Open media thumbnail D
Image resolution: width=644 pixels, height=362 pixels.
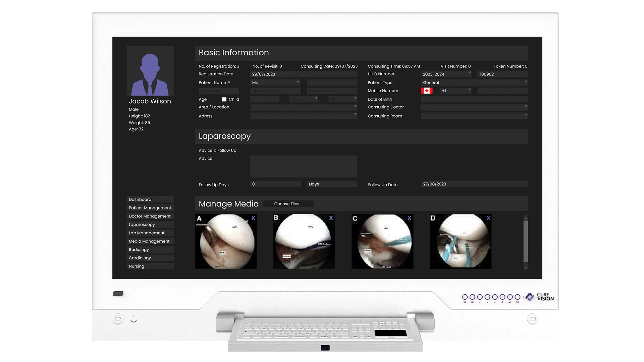point(461,241)
